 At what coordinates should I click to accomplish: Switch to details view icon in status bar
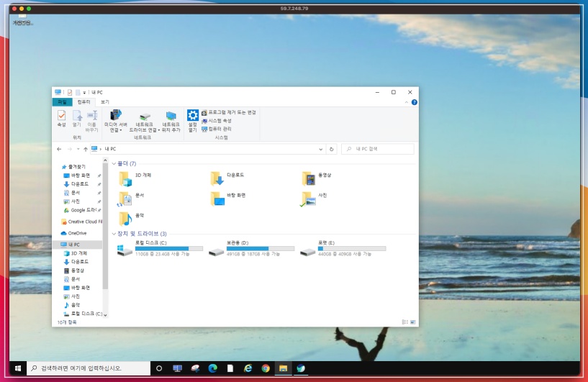coord(404,322)
